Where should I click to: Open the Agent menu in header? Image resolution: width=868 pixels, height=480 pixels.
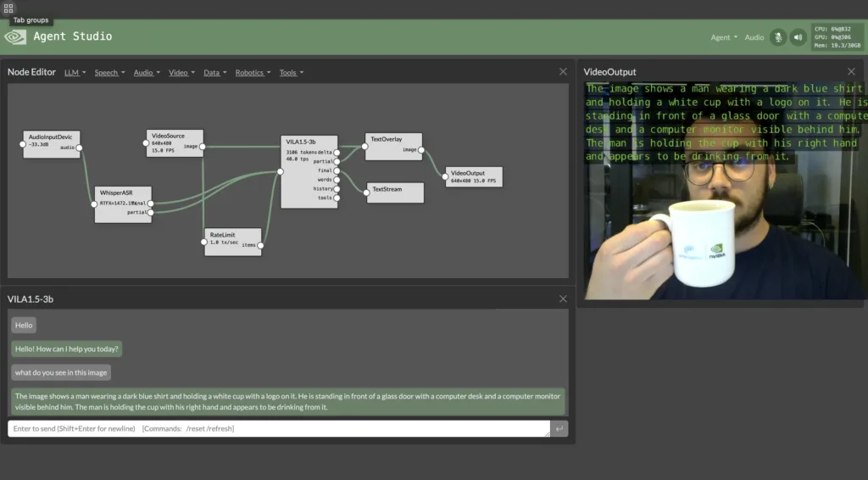[724, 37]
